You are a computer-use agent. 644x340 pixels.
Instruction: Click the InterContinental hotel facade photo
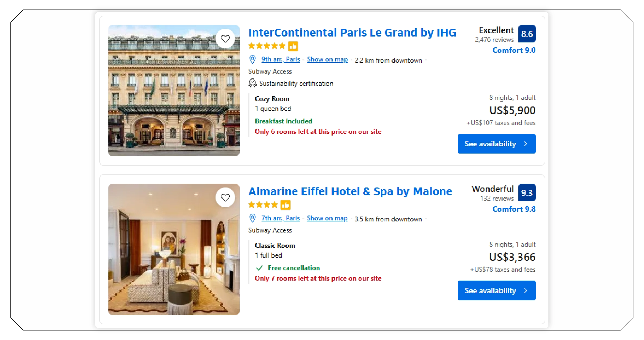(174, 91)
